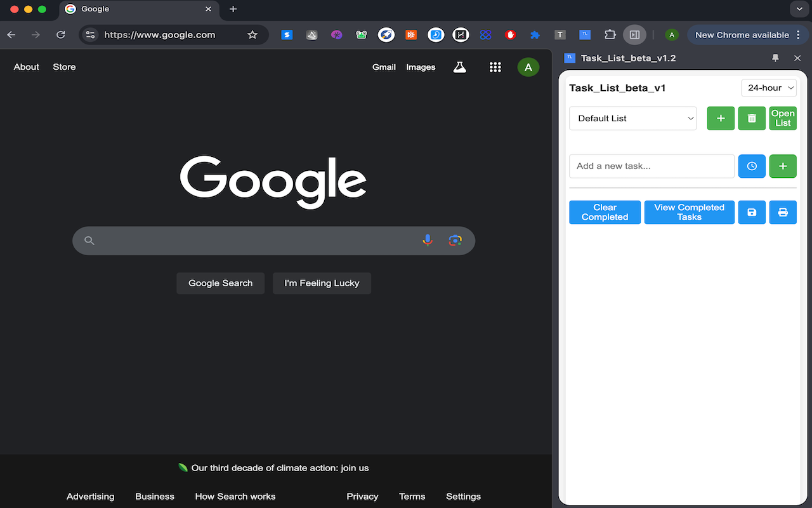Click the green robot extension icon
Image resolution: width=812 pixels, height=508 pixels.
pyautogui.click(x=362, y=35)
